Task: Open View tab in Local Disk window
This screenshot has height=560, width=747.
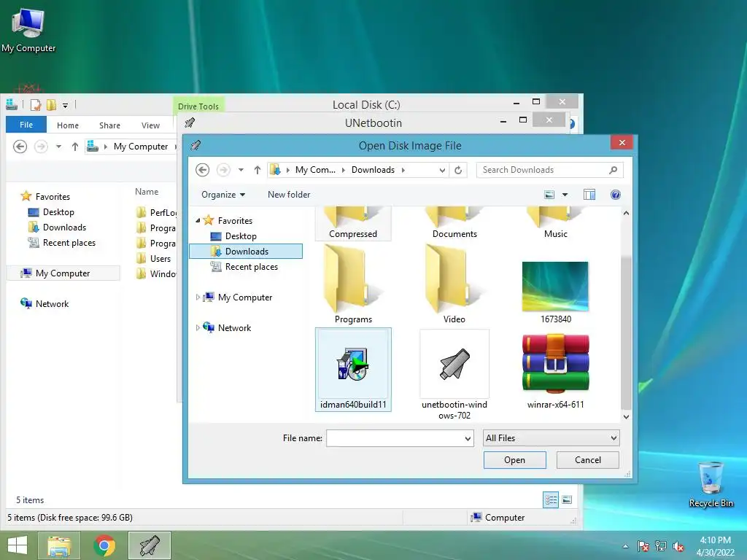Action: pyautogui.click(x=150, y=125)
